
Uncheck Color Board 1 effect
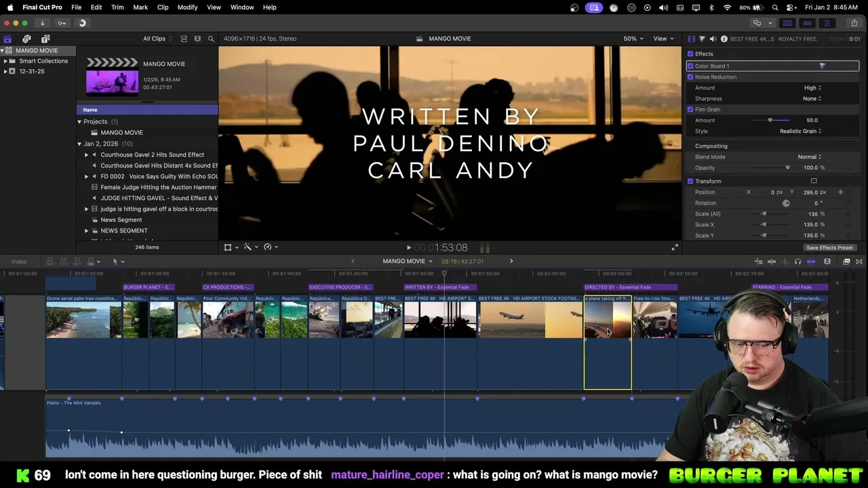click(690, 66)
